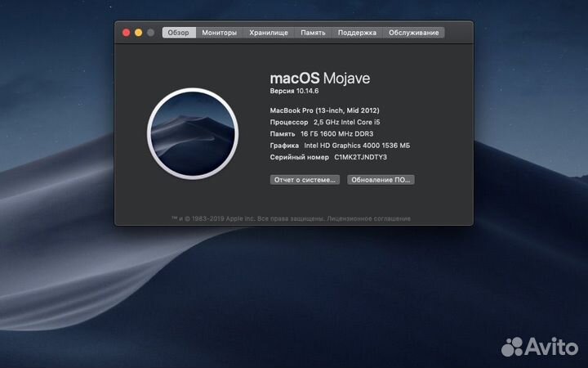The width and height of the screenshot is (588, 368).
Task: Open the Мониторы tab
Action: [x=220, y=33]
